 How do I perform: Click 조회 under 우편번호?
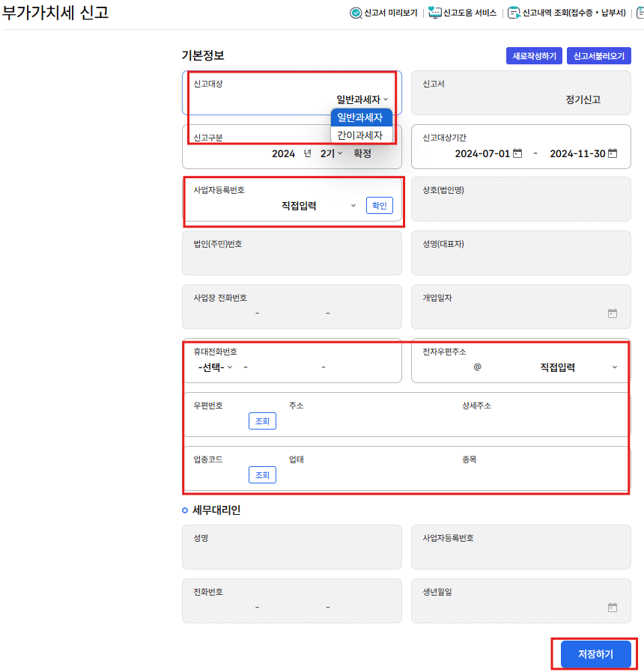tap(262, 421)
